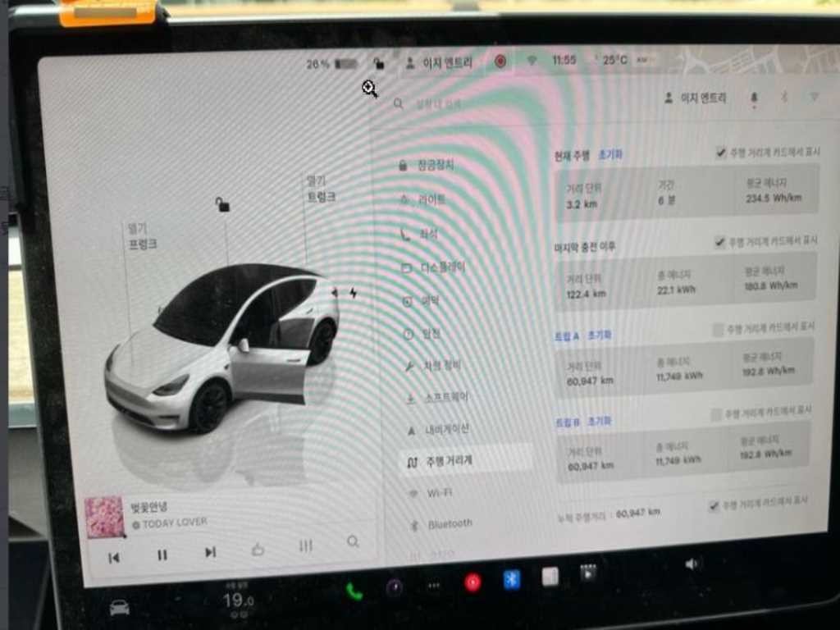Screen dimensions: 840x630
Task: Tap 234.5 Wh/km average energy value
Action: [774, 199]
